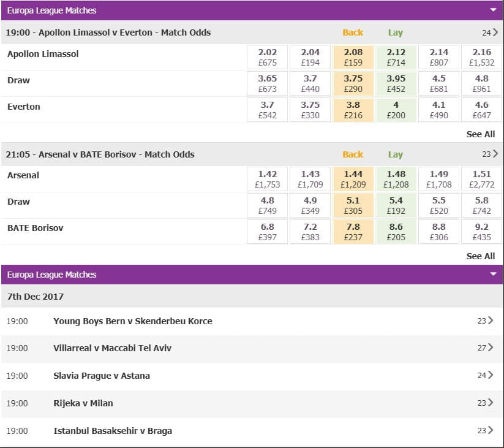
Task: Lay the Apollon v Everton Draw at 3.95
Action: (x=396, y=83)
